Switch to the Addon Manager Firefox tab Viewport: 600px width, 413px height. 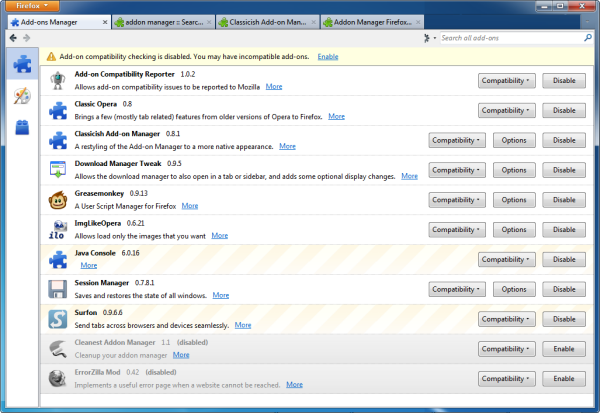(x=372, y=22)
